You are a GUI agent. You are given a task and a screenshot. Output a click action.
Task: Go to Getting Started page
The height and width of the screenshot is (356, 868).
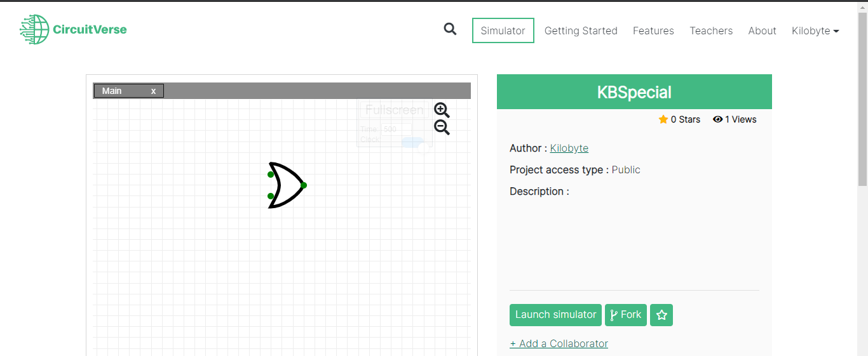tap(581, 30)
